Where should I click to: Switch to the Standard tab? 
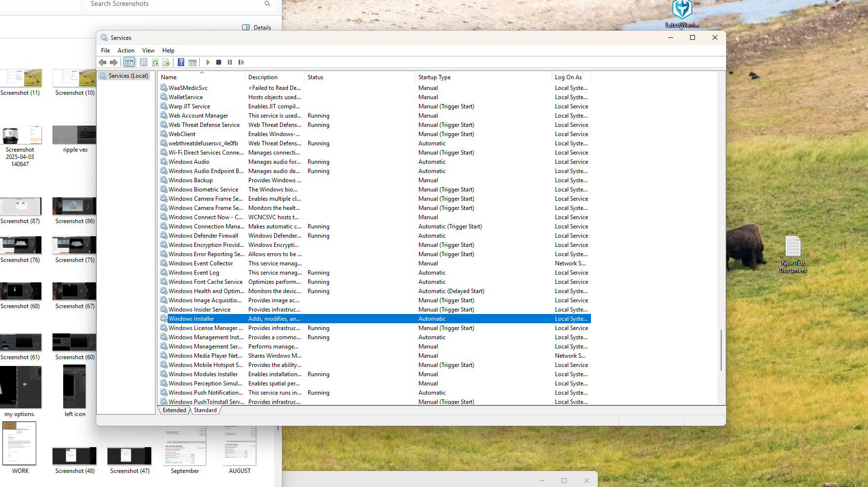coord(205,410)
